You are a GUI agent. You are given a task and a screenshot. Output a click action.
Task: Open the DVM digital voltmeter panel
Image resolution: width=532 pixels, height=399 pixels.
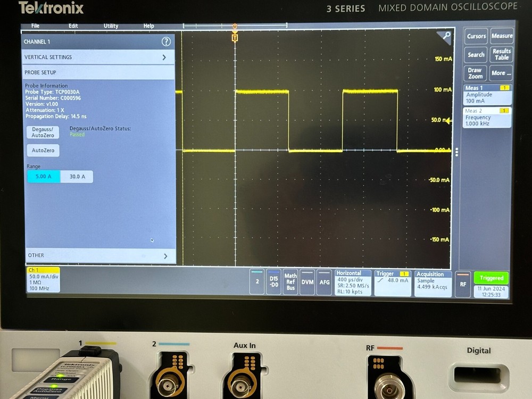(x=307, y=282)
